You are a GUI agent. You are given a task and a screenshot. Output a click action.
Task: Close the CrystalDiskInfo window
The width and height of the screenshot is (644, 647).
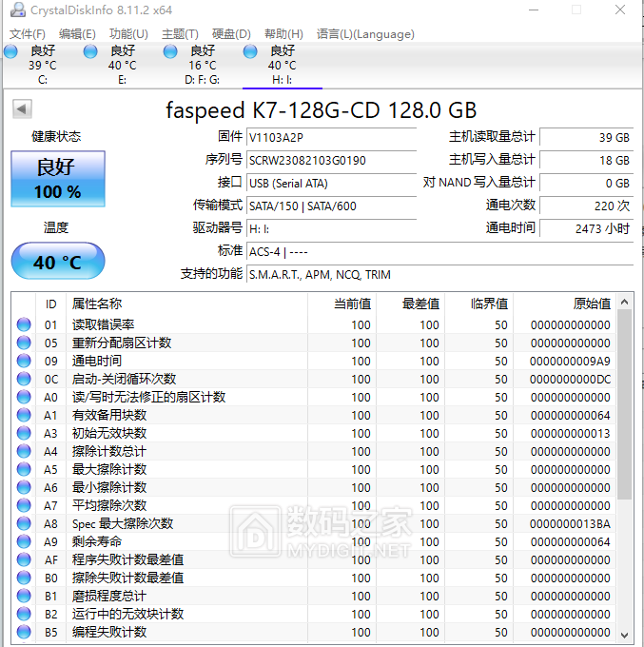[620, 10]
